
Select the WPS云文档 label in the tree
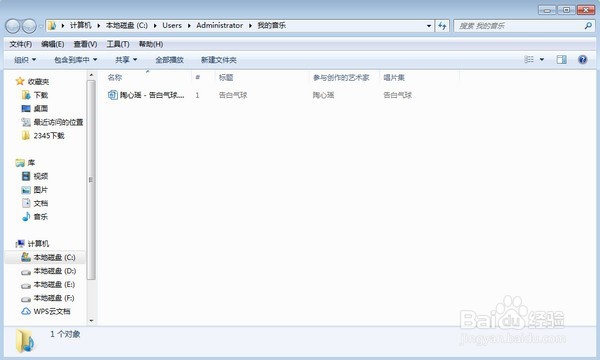coord(52,311)
